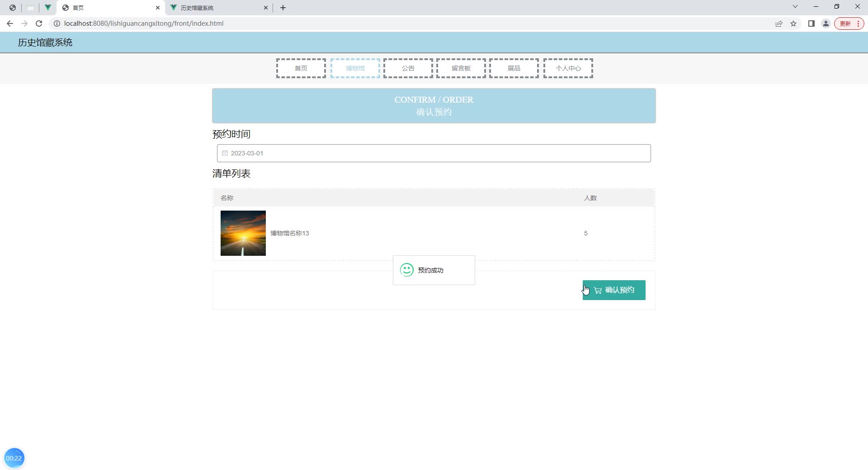Click the smiley success icon
Viewport: 868px width, 470px height.
point(407,270)
